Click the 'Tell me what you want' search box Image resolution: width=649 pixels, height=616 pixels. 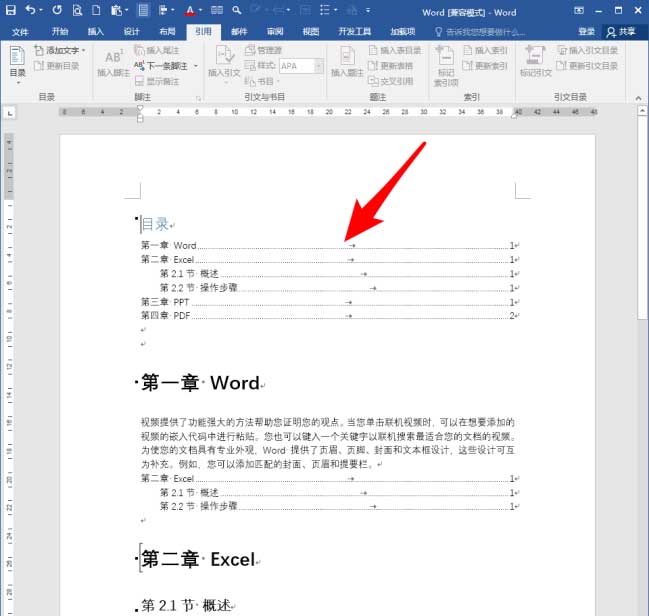click(483, 32)
